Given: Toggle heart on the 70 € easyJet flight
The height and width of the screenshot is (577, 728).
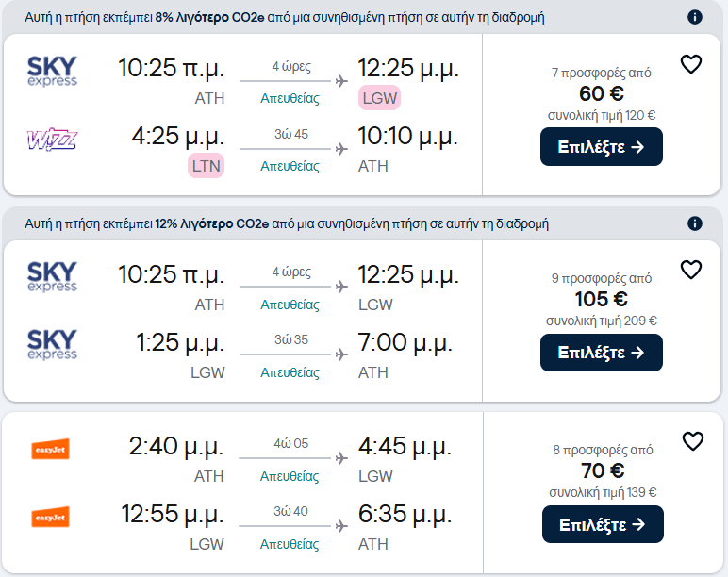Looking at the screenshot, I should point(693,441).
